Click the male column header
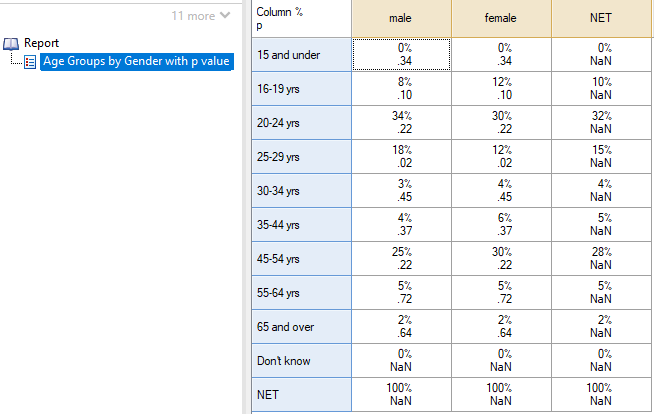654x414 pixels. 401,18
